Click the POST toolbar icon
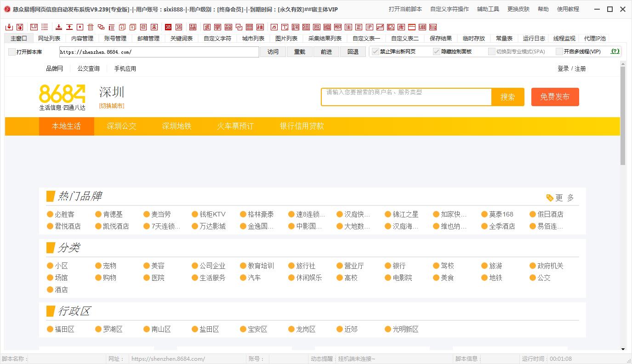This screenshot has height=364, width=632. [x=337, y=27]
